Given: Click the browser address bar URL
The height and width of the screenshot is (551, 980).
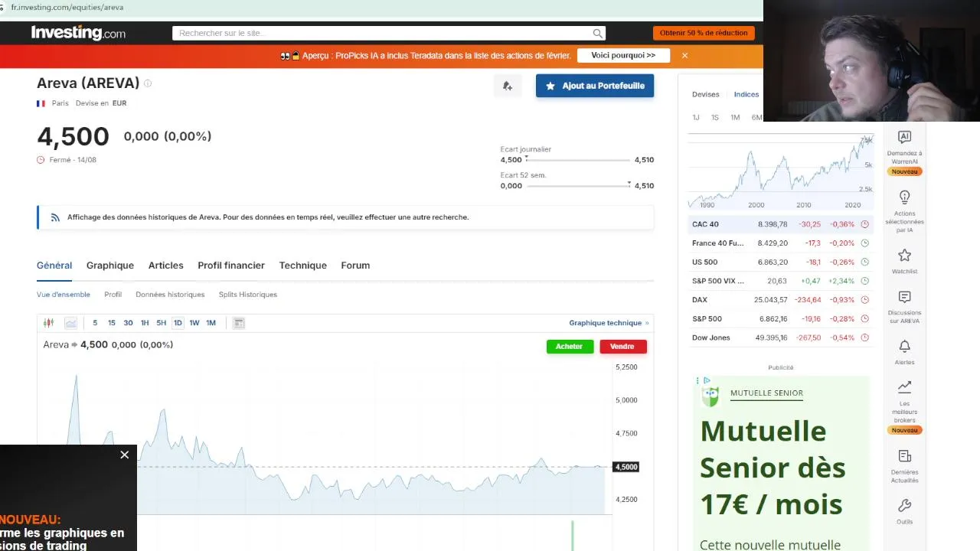Looking at the screenshot, I should (67, 7).
